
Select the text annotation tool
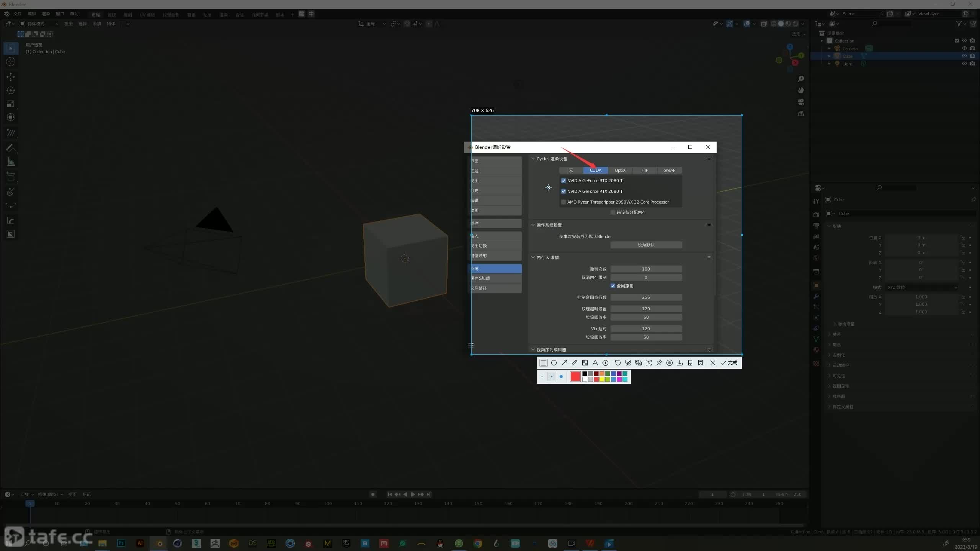pos(595,363)
